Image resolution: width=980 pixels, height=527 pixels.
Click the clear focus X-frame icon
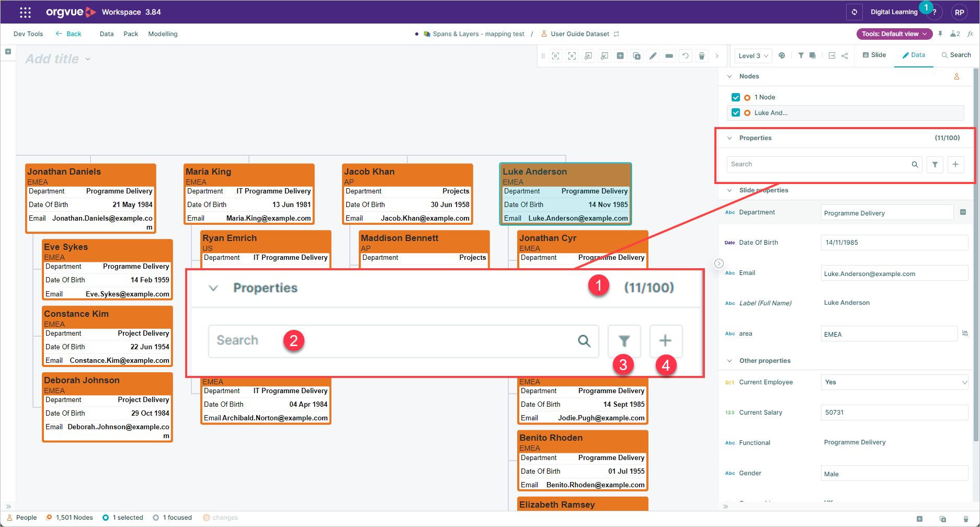tap(572, 56)
